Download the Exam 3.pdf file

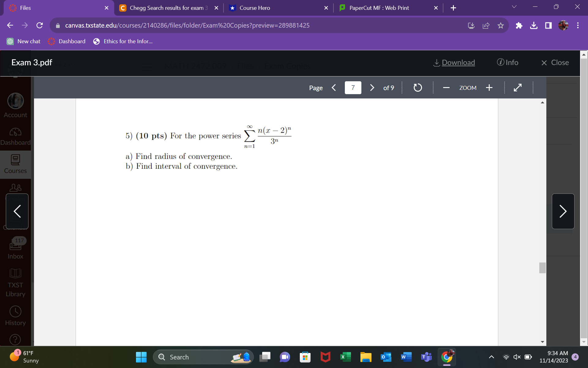(x=454, y=62)
